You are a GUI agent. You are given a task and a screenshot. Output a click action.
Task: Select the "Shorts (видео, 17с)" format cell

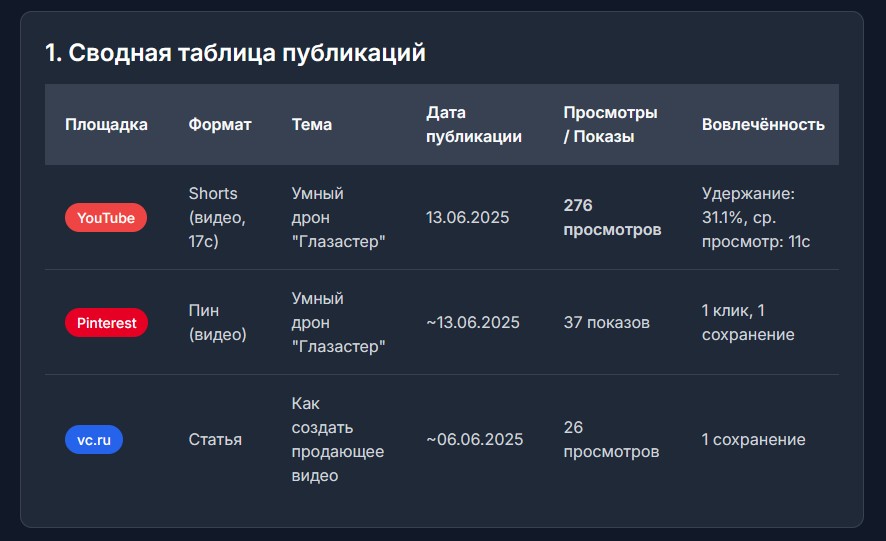click(x=217, y=217)
